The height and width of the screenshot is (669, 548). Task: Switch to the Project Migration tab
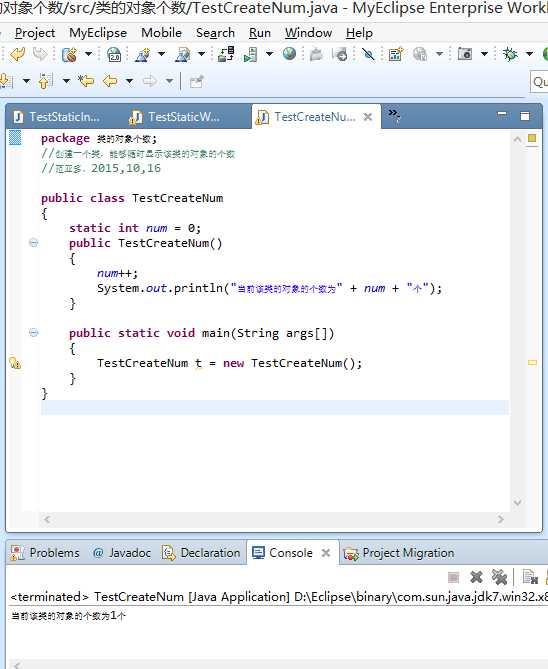(399, 553)
